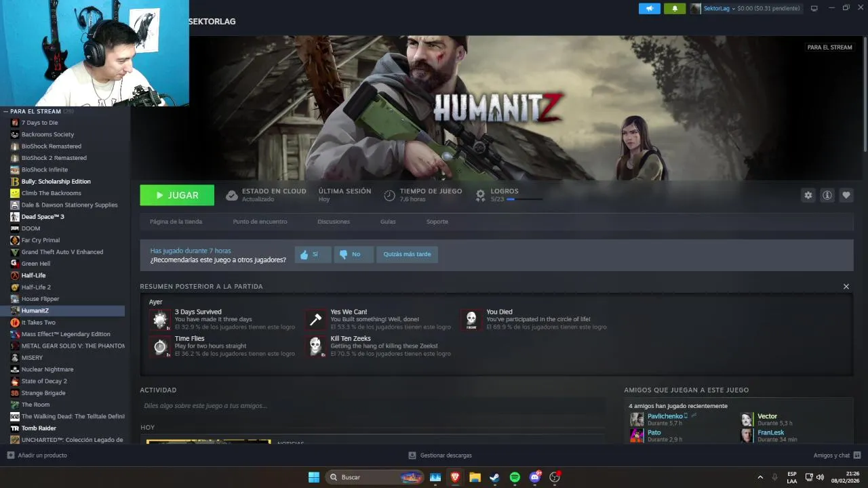The image size is (868, 488).
Task: Switch to Big Picture mode icon
Action: 814,9
